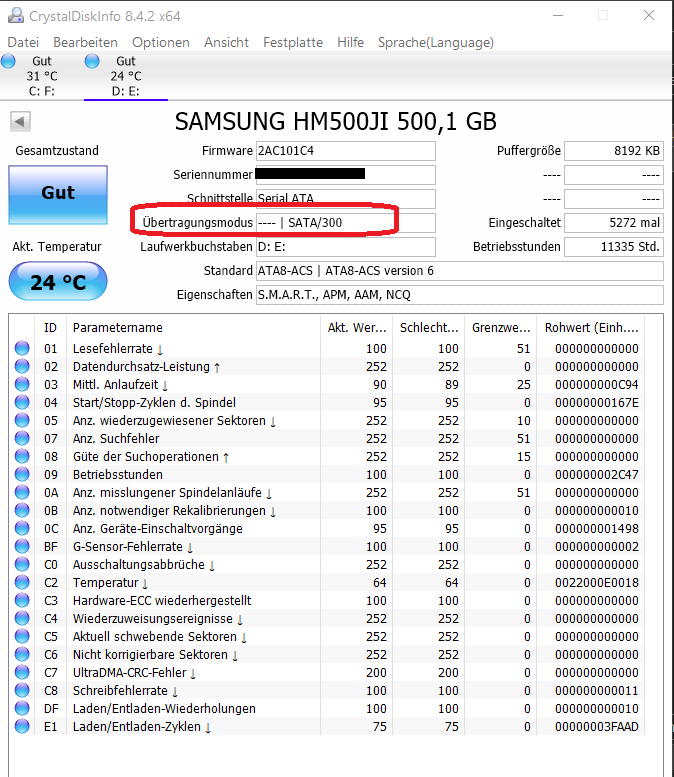Screen dimensions: 674x777
Task: Open the Bearbeiten menu
Action: (85, 43)
